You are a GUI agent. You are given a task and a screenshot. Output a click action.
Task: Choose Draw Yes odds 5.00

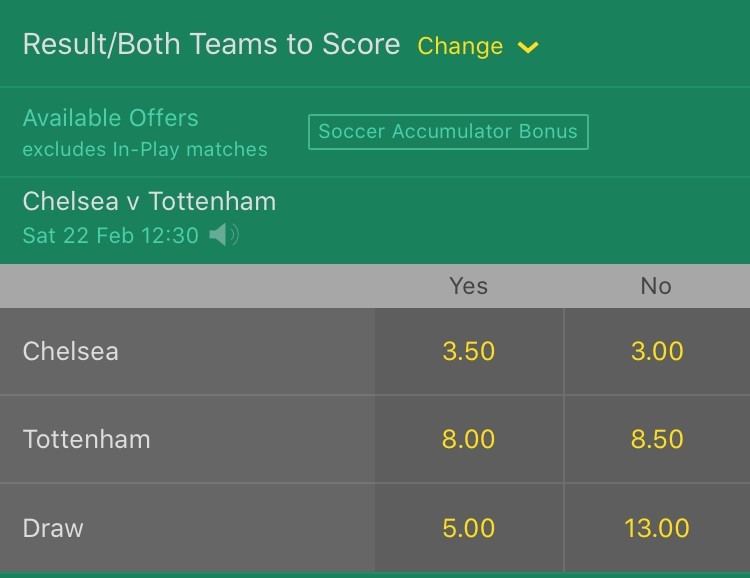[469, 527]
